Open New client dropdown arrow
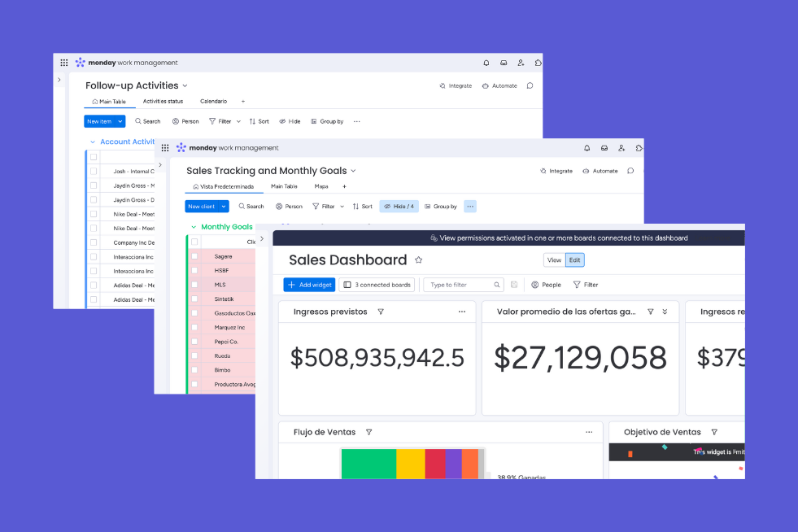 point(224,206)
